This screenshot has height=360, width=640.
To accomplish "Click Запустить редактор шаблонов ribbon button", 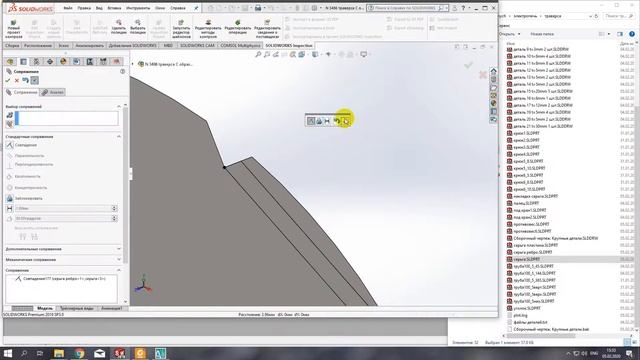I will pos(181,29).
